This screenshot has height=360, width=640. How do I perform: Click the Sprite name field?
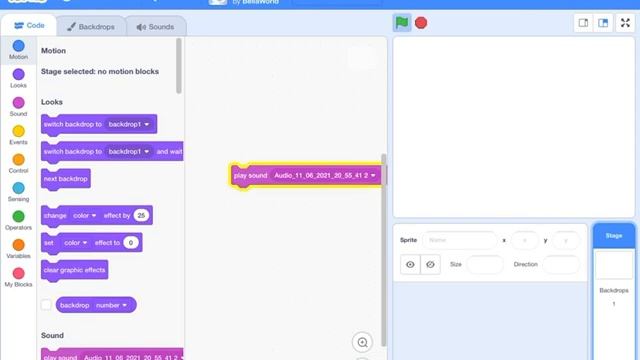[x=460, y=240]
